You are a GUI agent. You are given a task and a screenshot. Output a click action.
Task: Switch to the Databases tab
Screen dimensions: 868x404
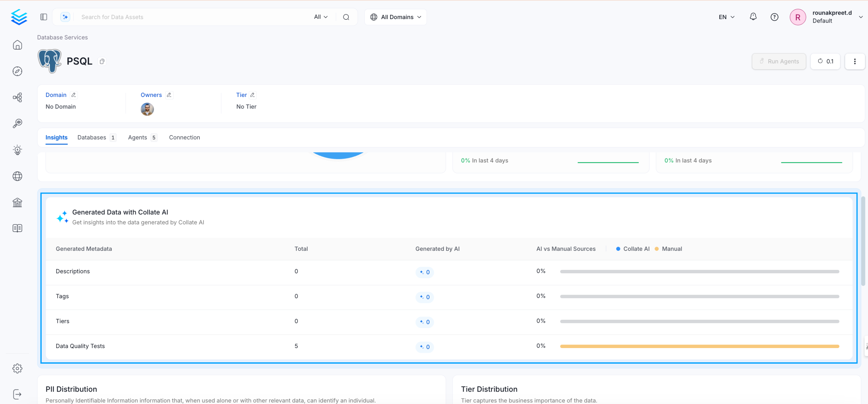[x=92, y=137]
